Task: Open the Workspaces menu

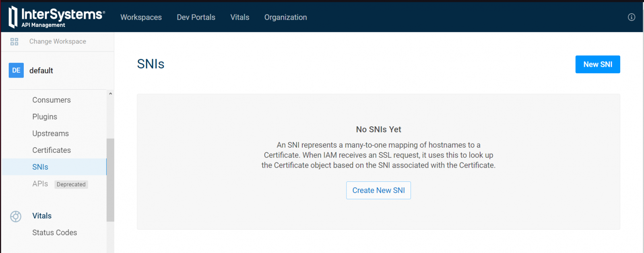Action: coord(141,17)
